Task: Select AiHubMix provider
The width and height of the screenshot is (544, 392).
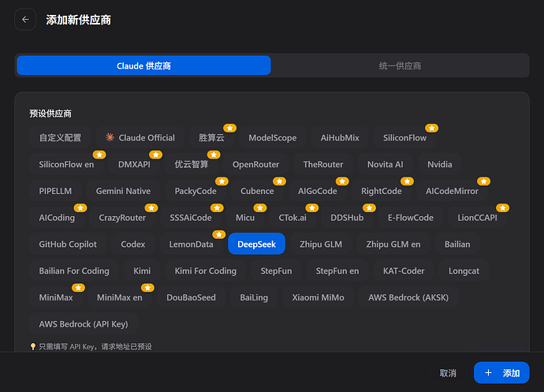Action: pyautogui.click(x=340, y=138)
